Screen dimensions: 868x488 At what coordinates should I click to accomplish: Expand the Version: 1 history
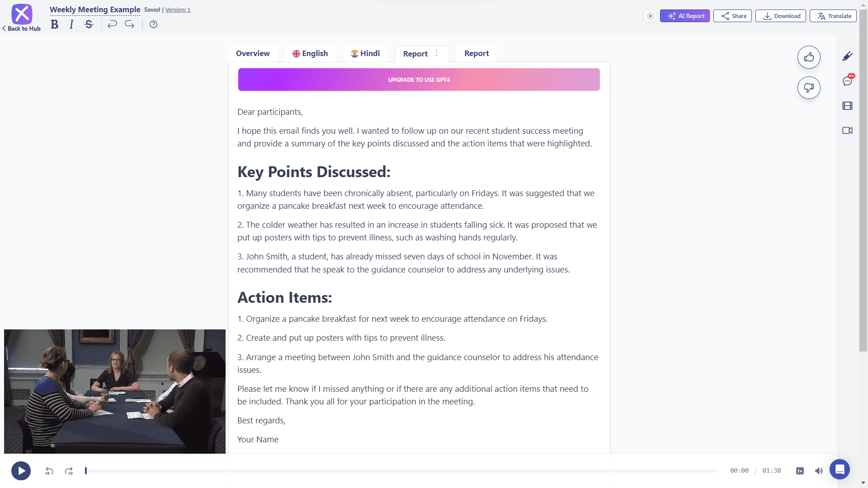pos(177,9)
